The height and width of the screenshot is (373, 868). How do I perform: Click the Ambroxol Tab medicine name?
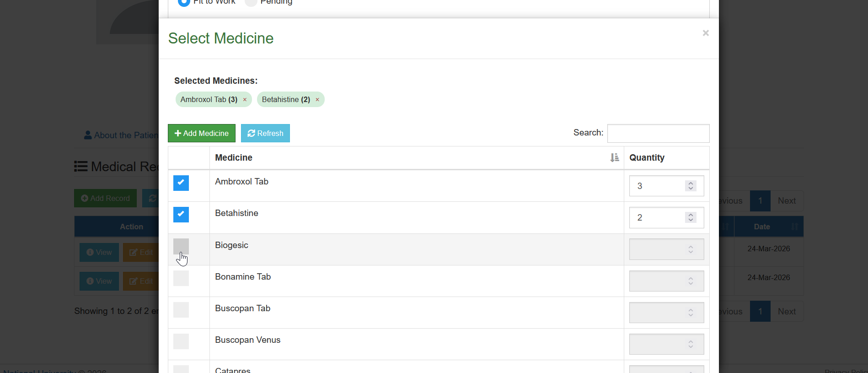click(241, 182)
